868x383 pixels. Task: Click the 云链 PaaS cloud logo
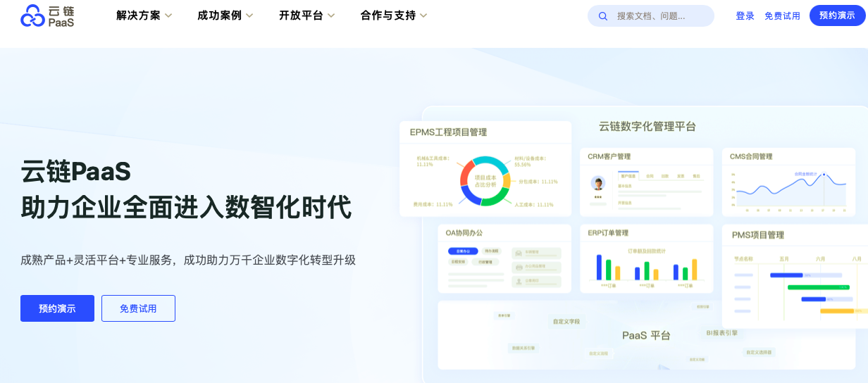tap(47, 15)
